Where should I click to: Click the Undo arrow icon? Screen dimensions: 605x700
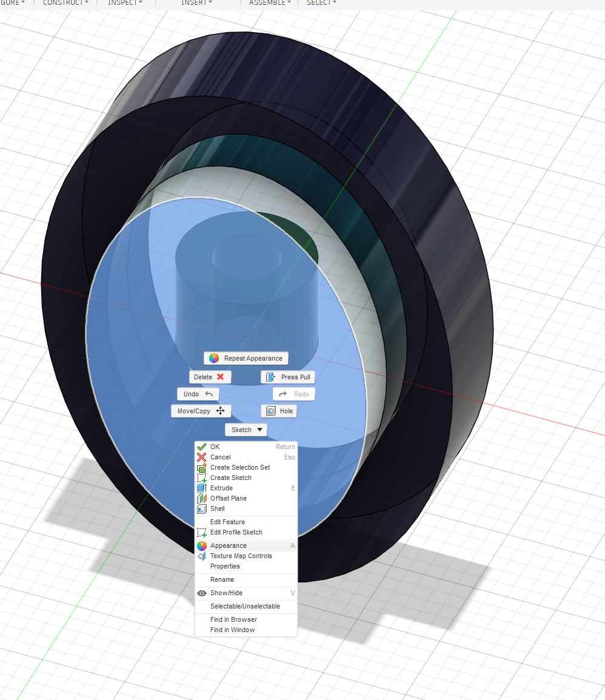209,394
